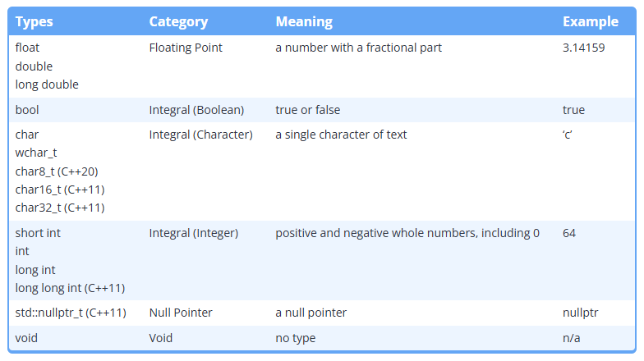The image size is (644, 361).
Task: Click the short int type entry
Action: tap(38, 233)
